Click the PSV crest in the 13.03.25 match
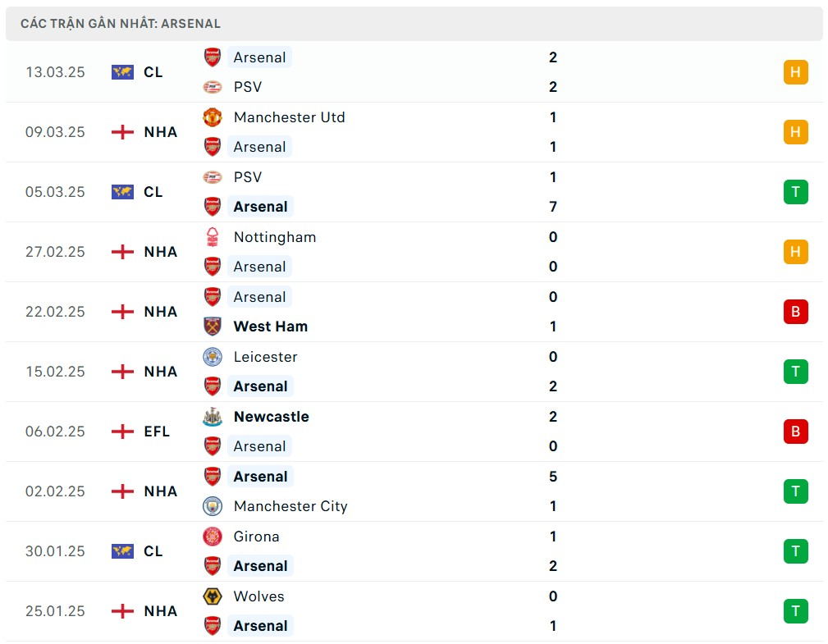This screenshot has height=644, width=828. pos(213,87)
